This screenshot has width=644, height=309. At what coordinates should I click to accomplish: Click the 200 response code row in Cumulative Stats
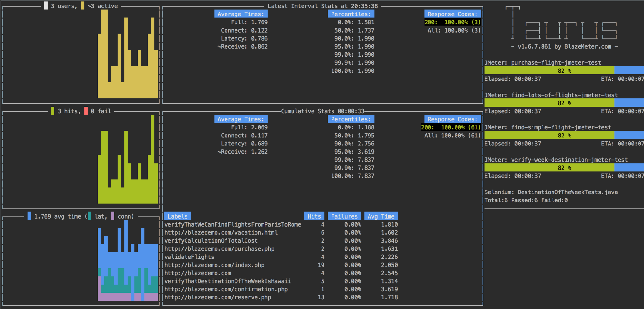tap(451, 127)
